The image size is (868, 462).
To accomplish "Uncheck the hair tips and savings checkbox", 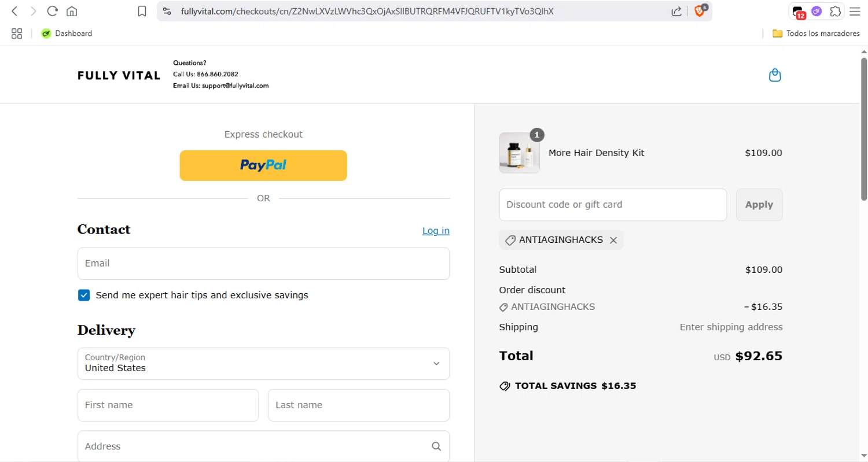I will pos(84,295).
